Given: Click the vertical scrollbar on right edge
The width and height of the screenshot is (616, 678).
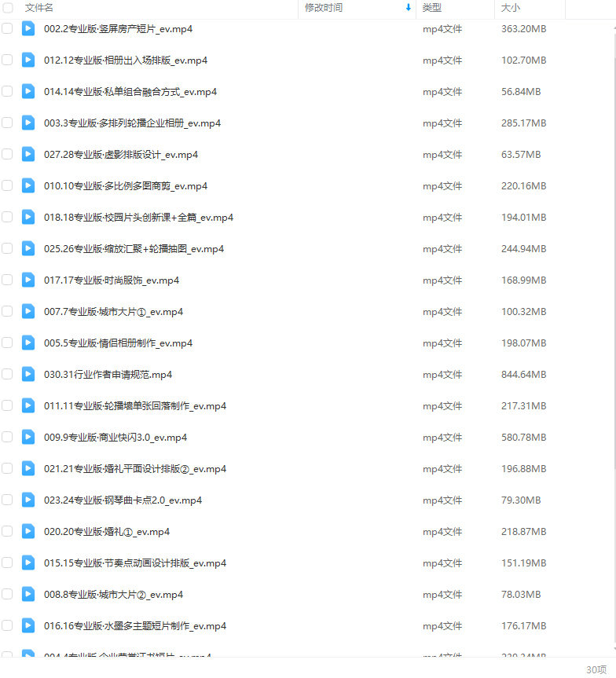Looking at the screenshot, I should click(x=614, y=337).
